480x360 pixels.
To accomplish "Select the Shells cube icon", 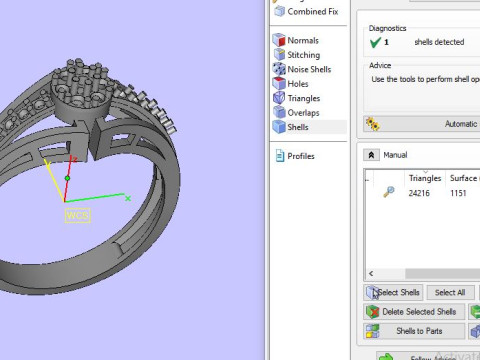I will pyautogui.click(x=279, y=127).
